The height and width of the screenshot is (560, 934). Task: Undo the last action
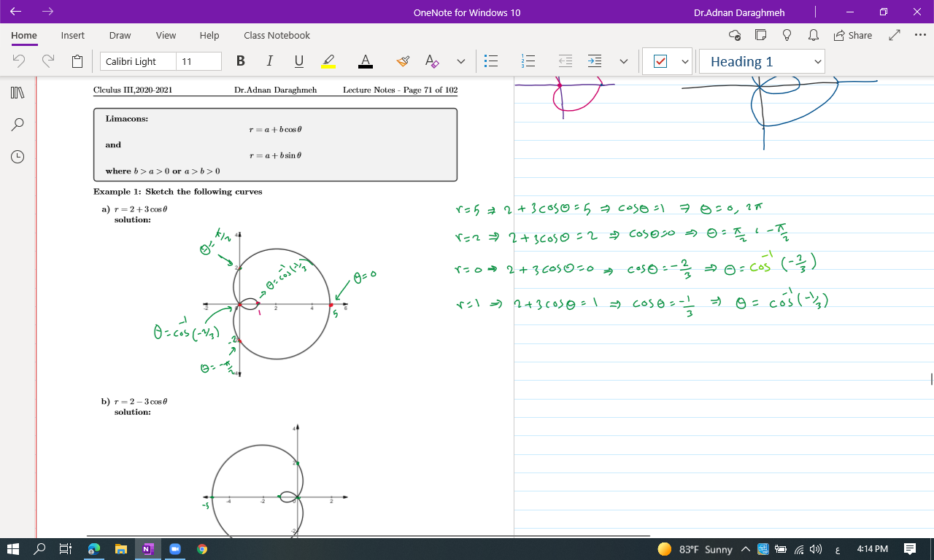(20, 61)
